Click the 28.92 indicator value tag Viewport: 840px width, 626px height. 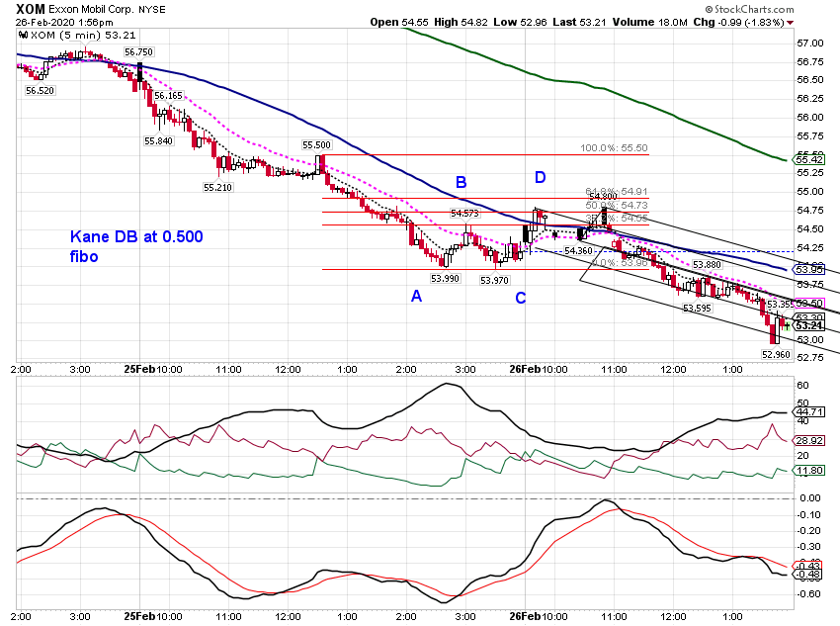tap(809, 440)
